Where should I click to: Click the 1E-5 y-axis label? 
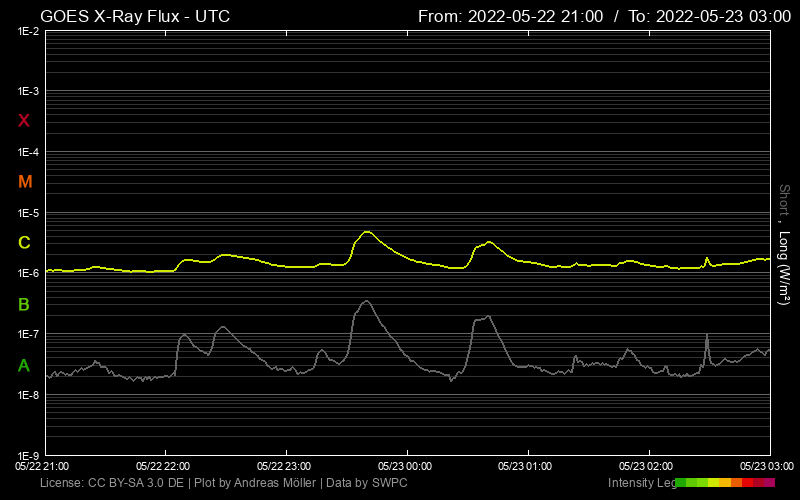coord(28,213)
